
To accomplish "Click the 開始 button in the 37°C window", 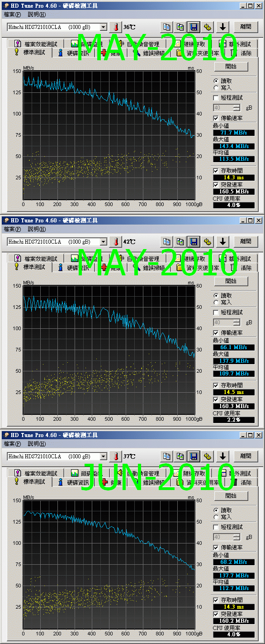I will coord(231,495).
